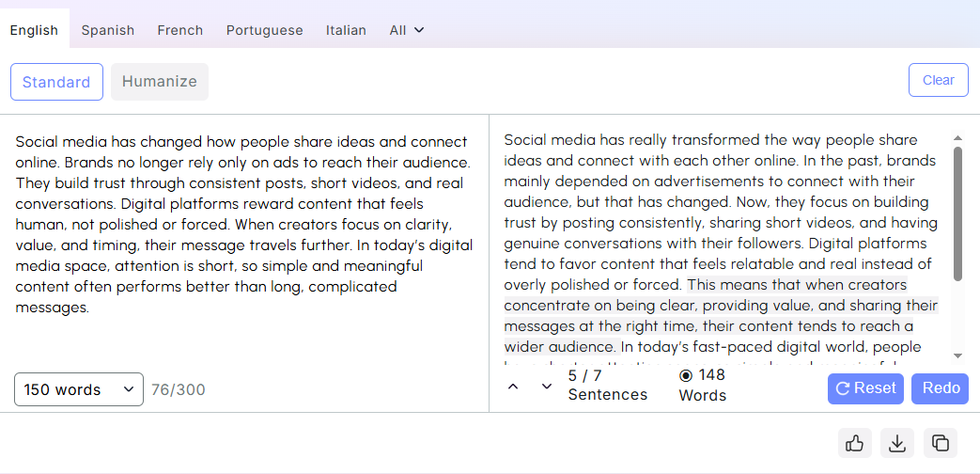
Task: Expand the All languages dropdown
Action: [x=407, y=30]
